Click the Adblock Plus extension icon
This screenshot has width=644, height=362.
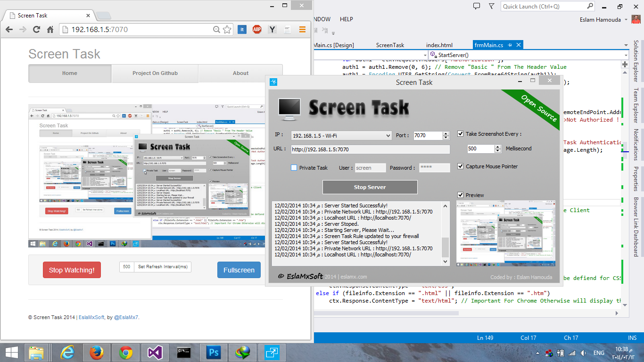coord(257,29)
